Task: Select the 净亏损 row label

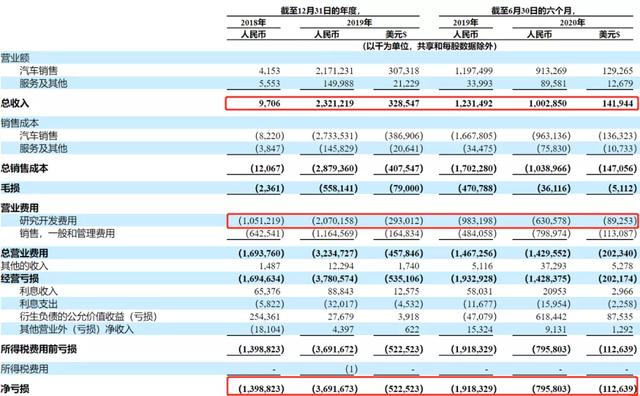Action: click(15, 389)
